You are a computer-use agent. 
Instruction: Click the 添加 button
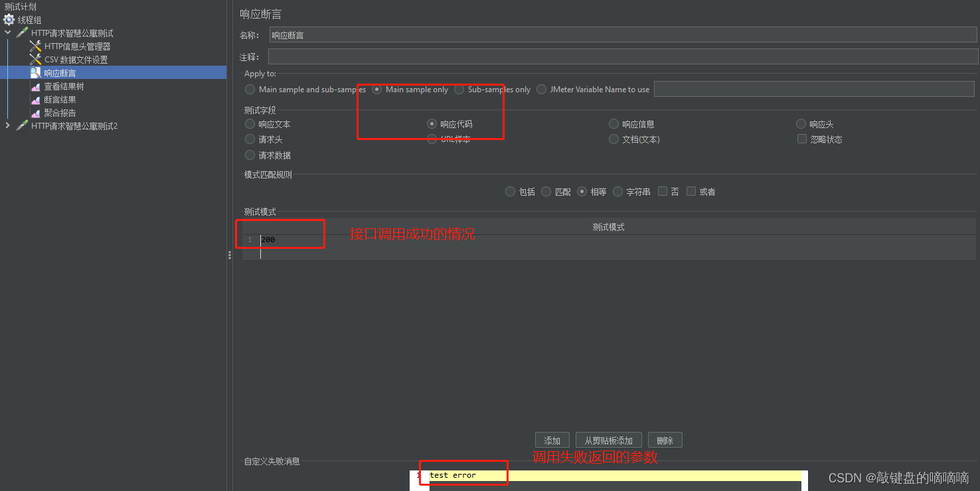coord(552,441)
